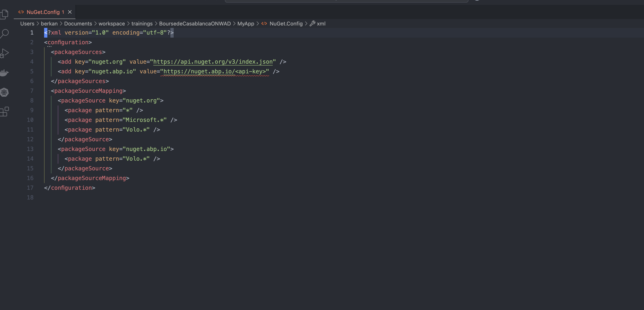Select the NuGet.Config editor tab
The height and width of the screenshot is (310, 644).
[43, 12]
